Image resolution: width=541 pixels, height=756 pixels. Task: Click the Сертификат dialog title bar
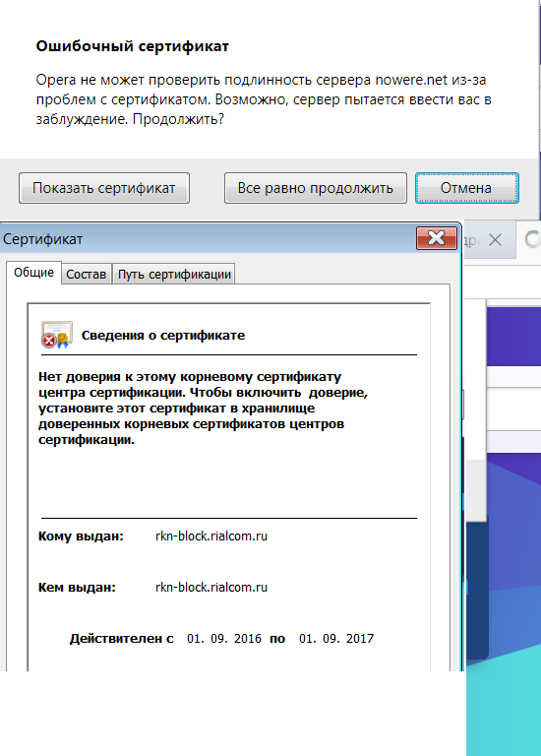point(208,238)
